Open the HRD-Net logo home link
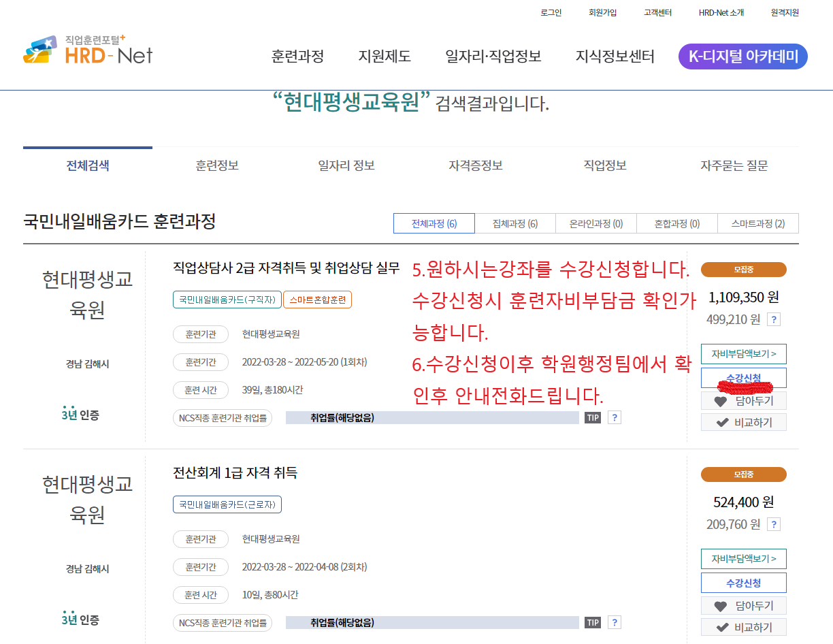 pyautogui.click(x=88, y=50)
